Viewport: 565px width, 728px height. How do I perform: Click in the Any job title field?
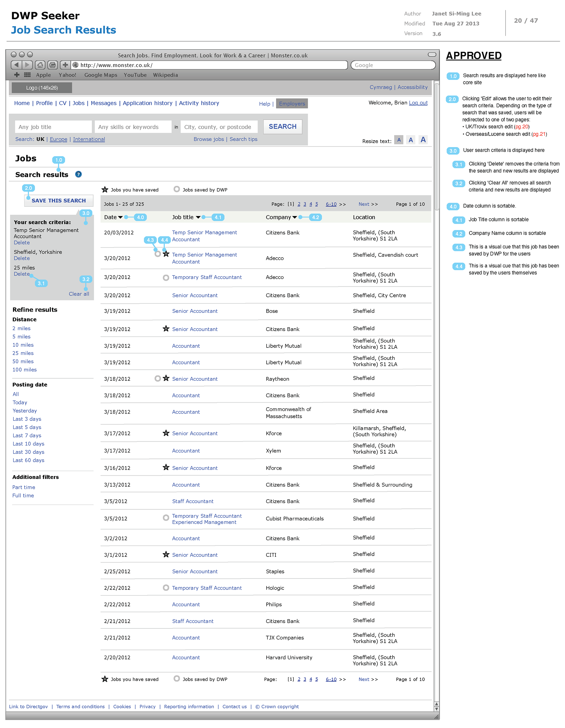click(53, 127)
